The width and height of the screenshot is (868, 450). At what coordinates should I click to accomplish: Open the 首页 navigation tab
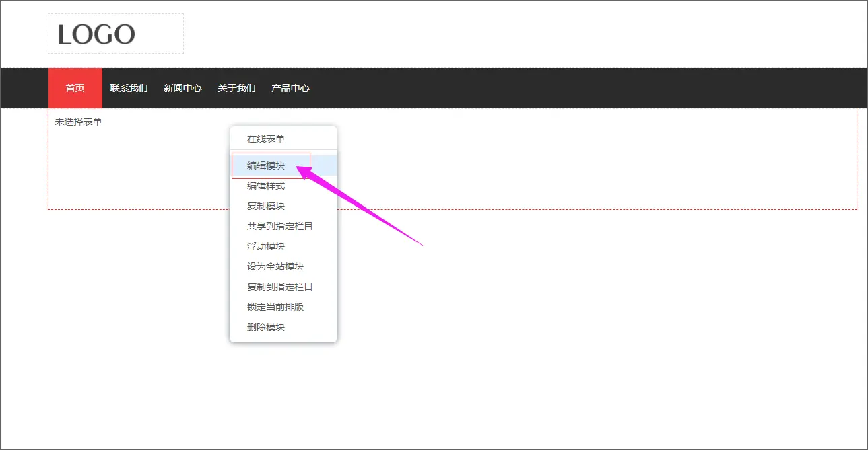tap(75, 88)
